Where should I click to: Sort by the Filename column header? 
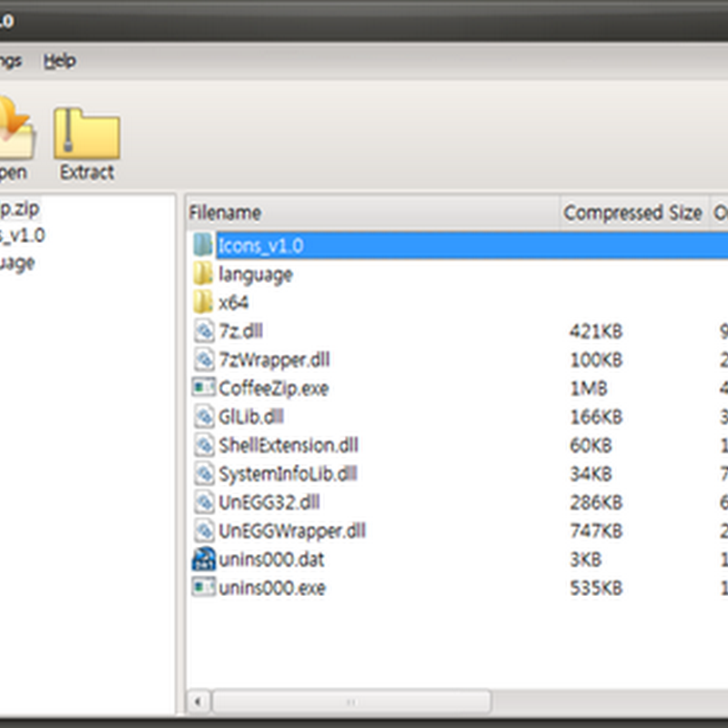coord(373,213)
